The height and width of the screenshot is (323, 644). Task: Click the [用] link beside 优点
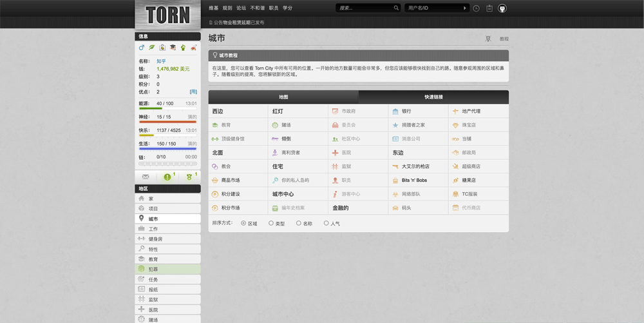coord(193,92)
